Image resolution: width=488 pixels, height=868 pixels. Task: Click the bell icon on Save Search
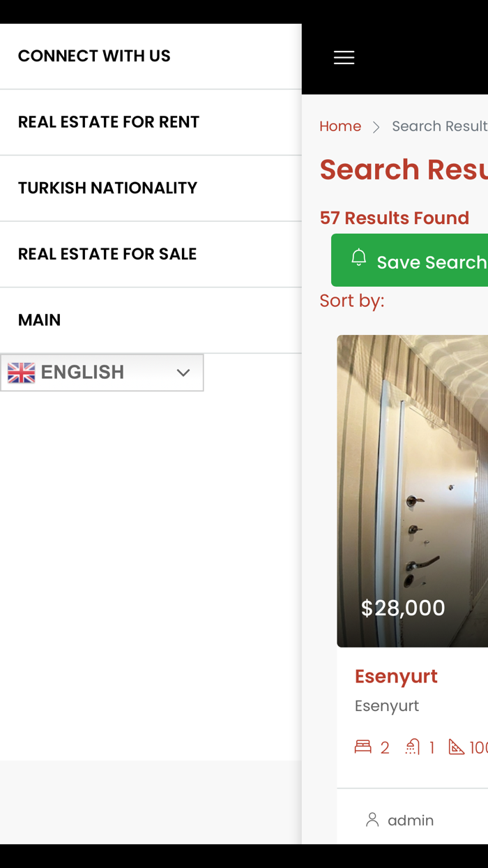[x=359, y=257]
